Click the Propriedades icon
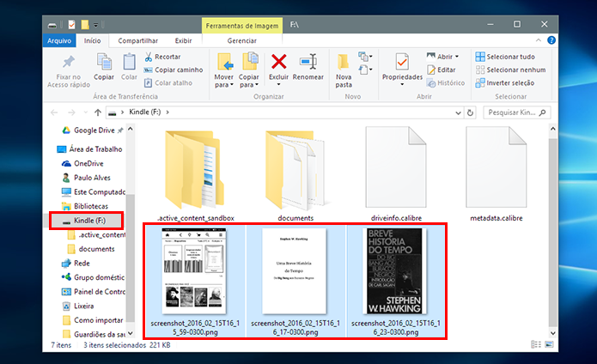 (402, 62)
